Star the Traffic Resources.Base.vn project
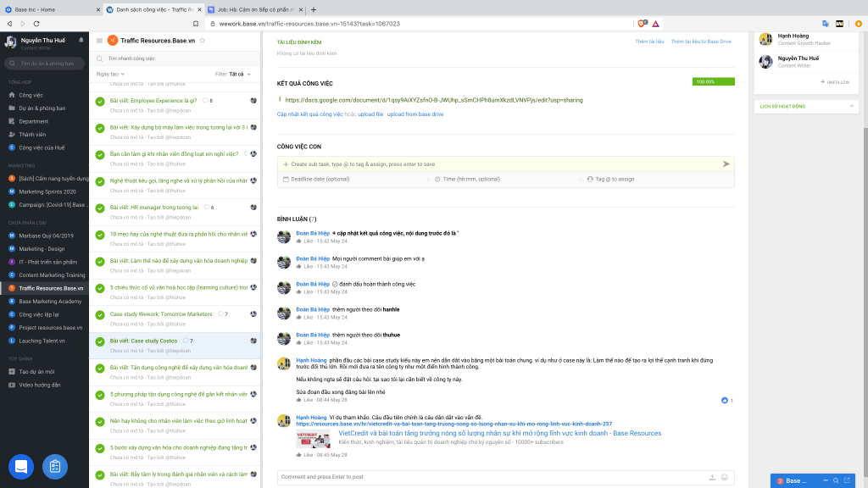 (202, 40)
